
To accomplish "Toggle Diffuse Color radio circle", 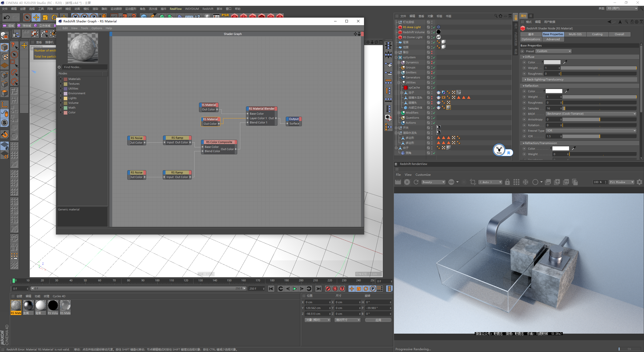I will pyautogui.click(x=524, y=62).
